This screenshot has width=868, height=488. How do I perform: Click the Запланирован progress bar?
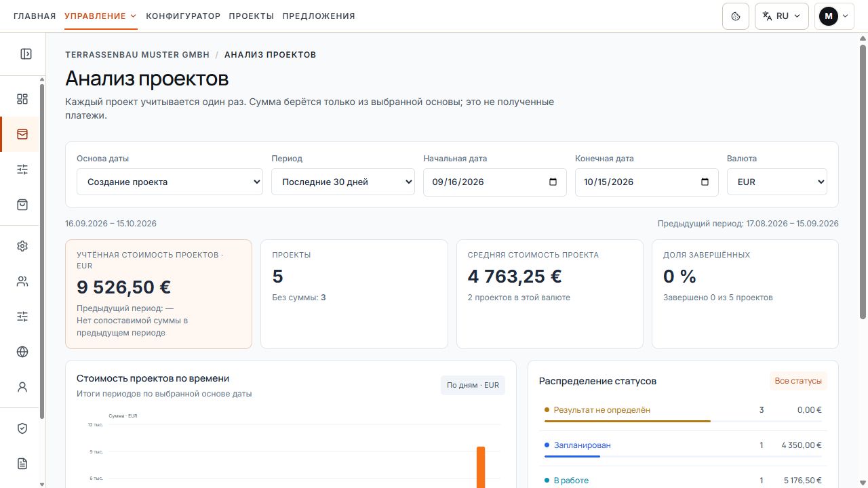[683, 456]
